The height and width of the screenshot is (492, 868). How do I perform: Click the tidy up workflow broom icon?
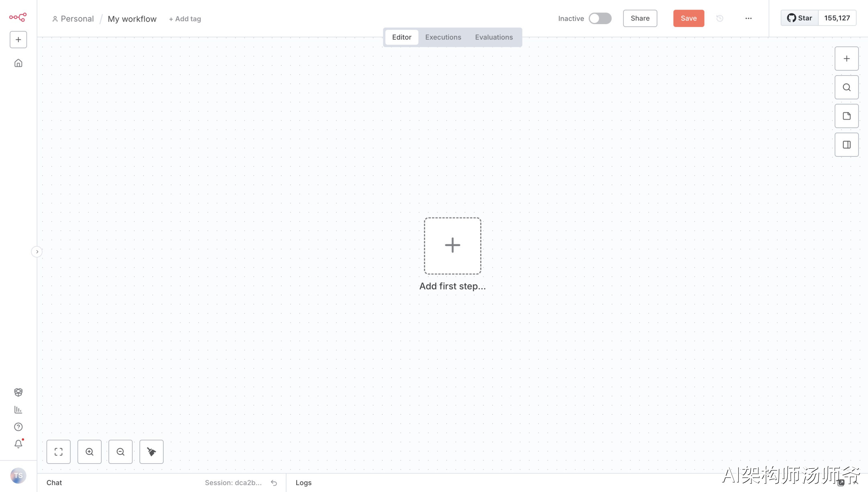pos(151,452)
